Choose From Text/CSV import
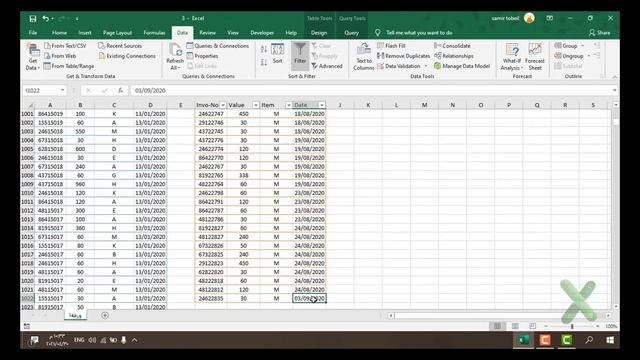Viewport: 640px width, 360px height. pos(65,46)
